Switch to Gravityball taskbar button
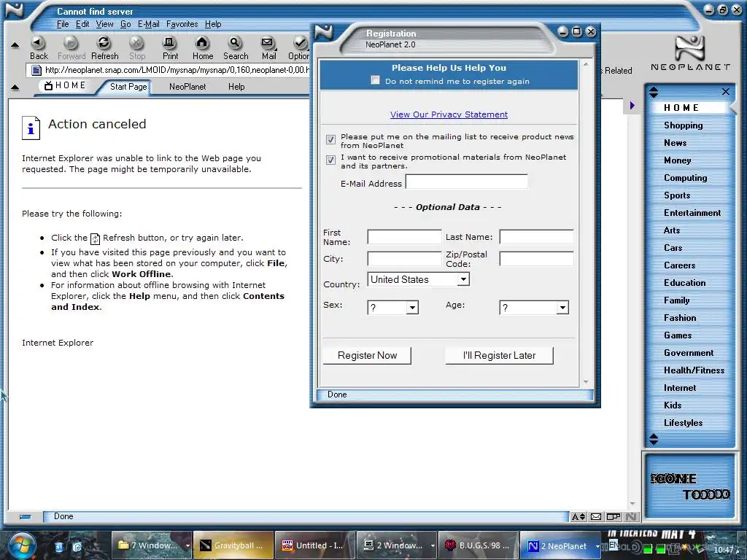This screenshot has width=747, height=560. pos(233,545)
